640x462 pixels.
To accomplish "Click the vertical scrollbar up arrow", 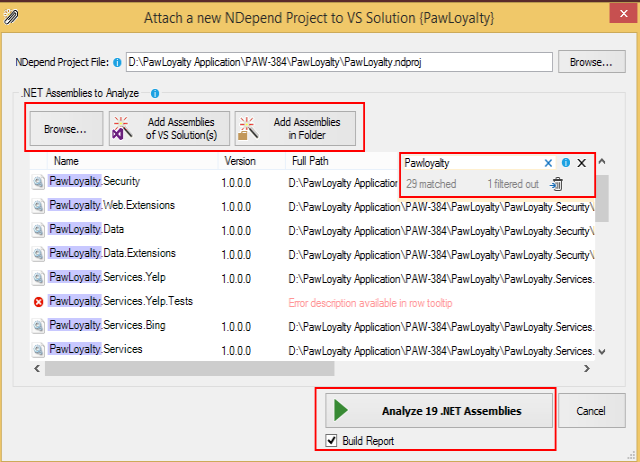I will click(602, 162).
